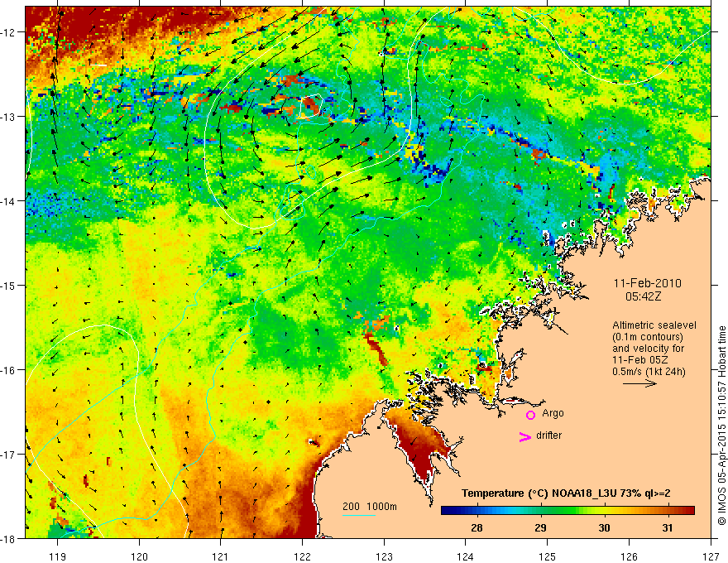Click the 28 label on temperature scale

(477, 527)
